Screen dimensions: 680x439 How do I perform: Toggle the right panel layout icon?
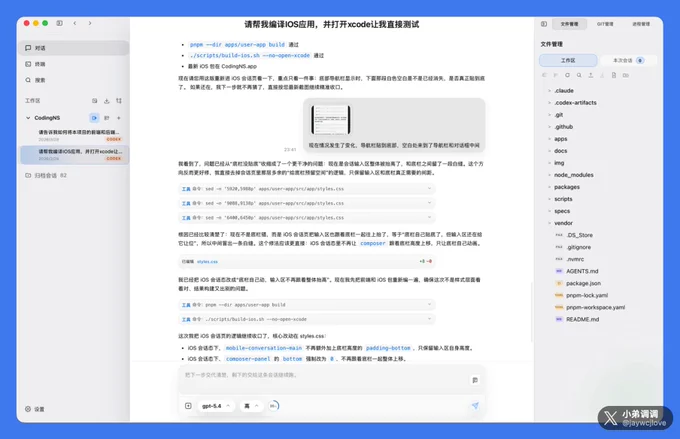pyautogui.click(x=544, y=24)
